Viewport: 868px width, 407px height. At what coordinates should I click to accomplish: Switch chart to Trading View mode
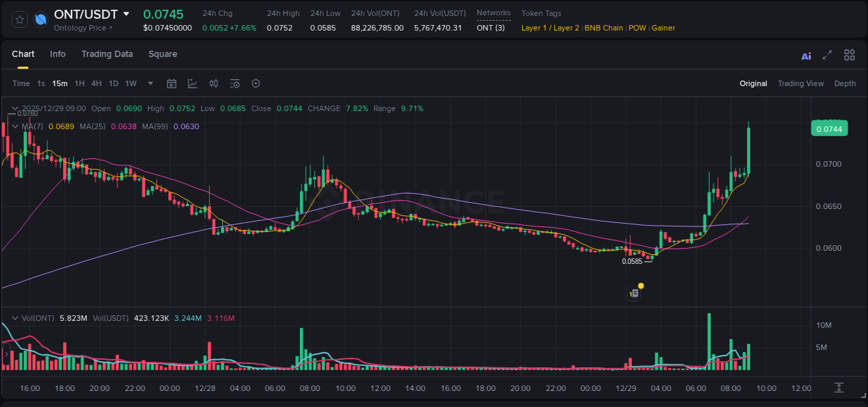801,83
